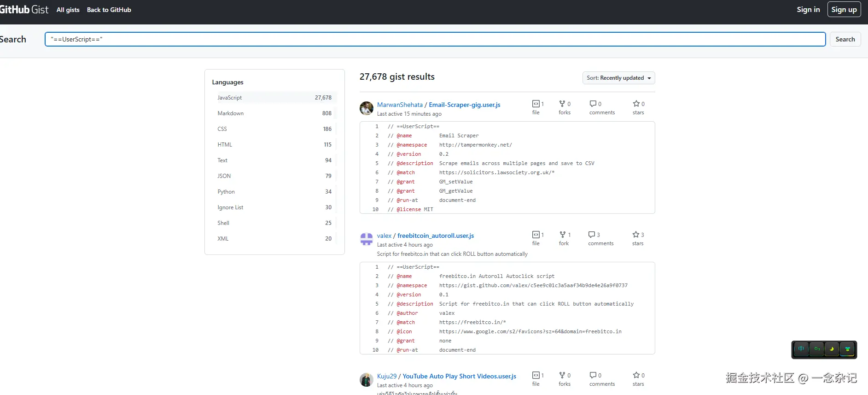
Task: Click freebitco.in ROLL button description text
Action: click(452, 254)
